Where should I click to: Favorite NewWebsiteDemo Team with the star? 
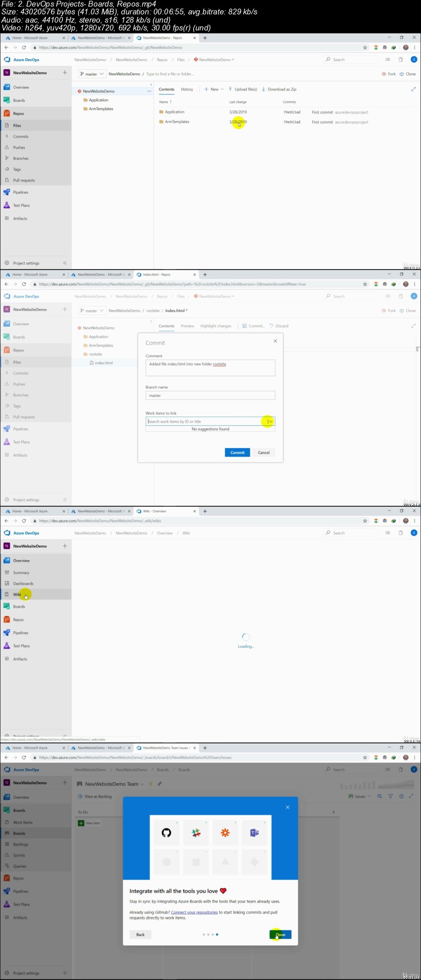click(x=150, y=784)
